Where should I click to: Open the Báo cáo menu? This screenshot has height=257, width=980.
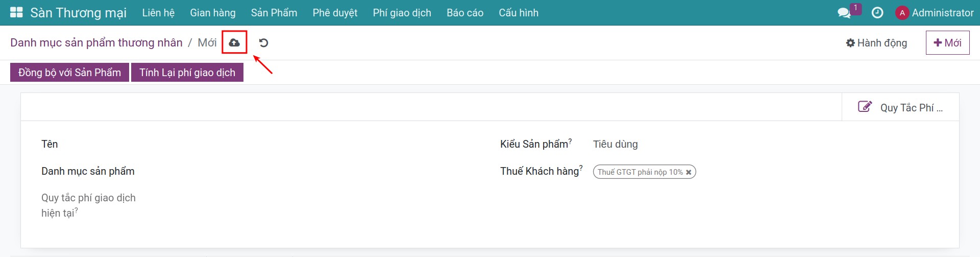coord(465,13)
